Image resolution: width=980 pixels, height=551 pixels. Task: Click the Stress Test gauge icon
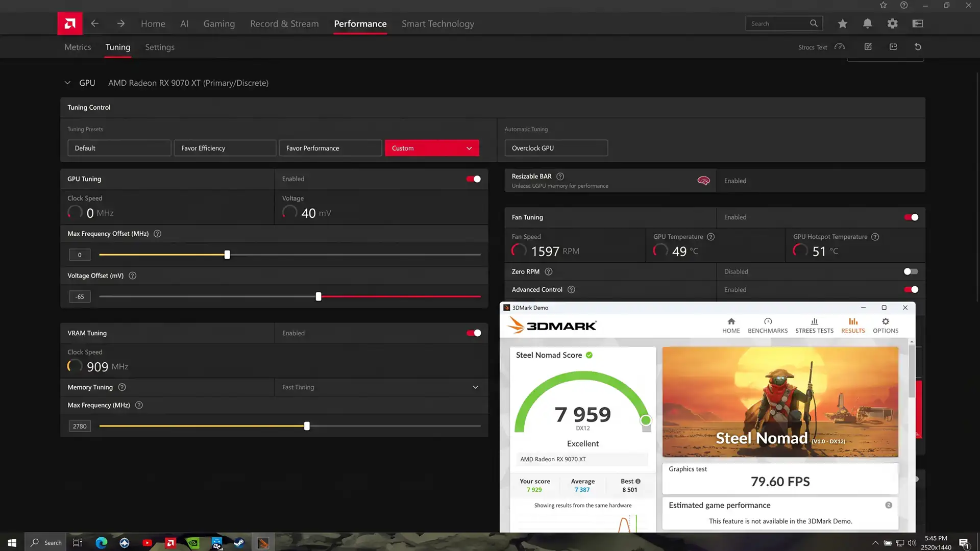(840, 47)
